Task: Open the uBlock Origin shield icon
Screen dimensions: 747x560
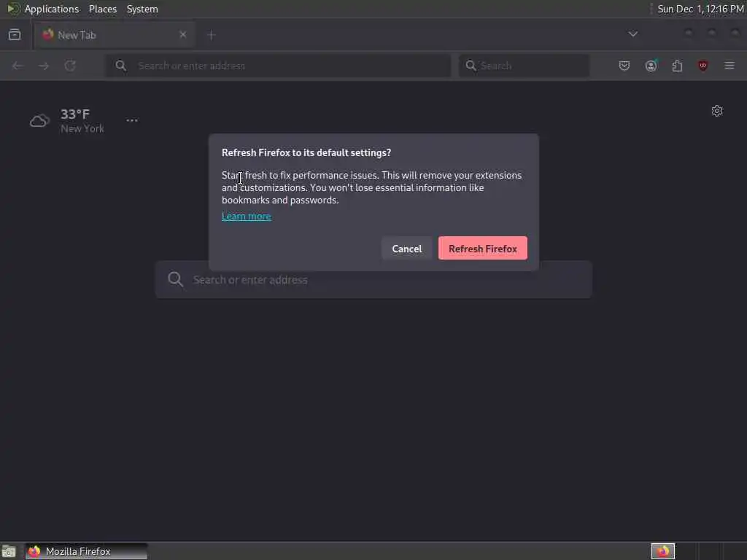Action: click(x=703, y=66)
